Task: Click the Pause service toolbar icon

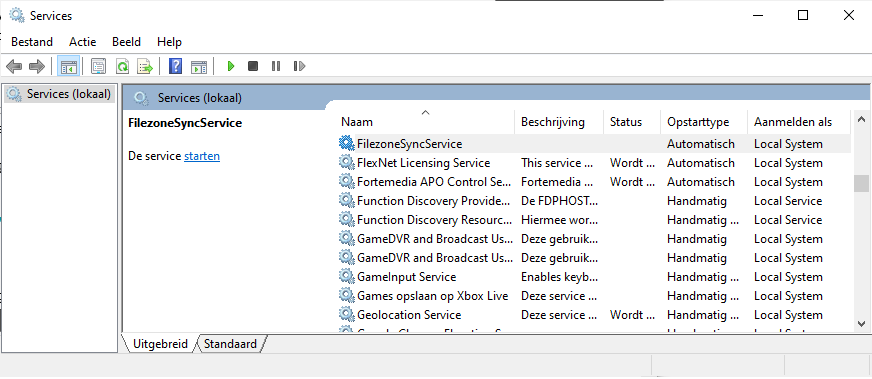Action: pos(276,67)
